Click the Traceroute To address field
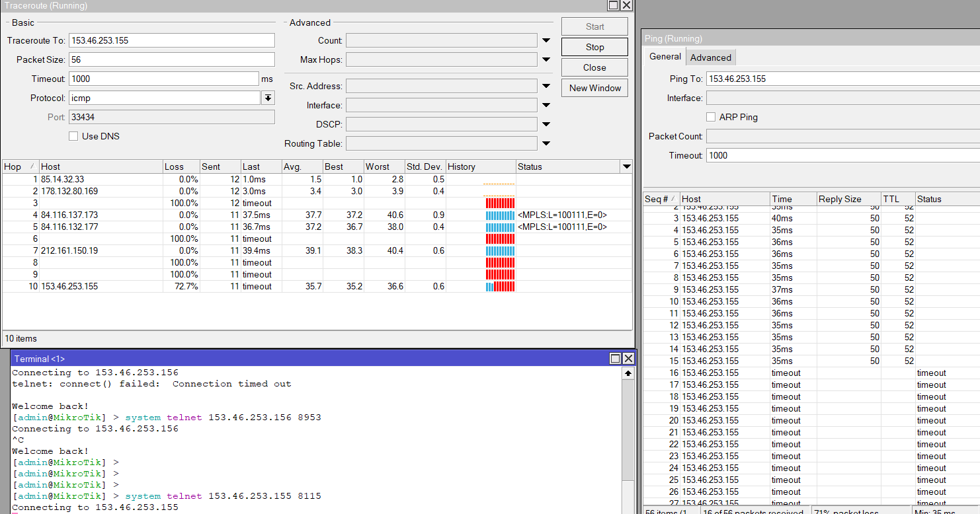Viewport: 980px width, 514px height. 171,40
